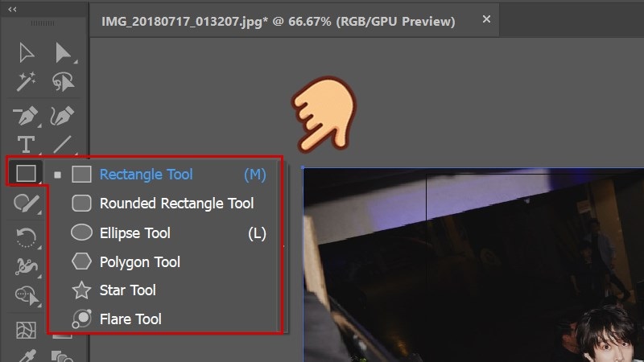Image resolution: width=644 pixels, height=362 pixels.
Task: Select Star Tool from flyout
Action: [x=127, y=290]
